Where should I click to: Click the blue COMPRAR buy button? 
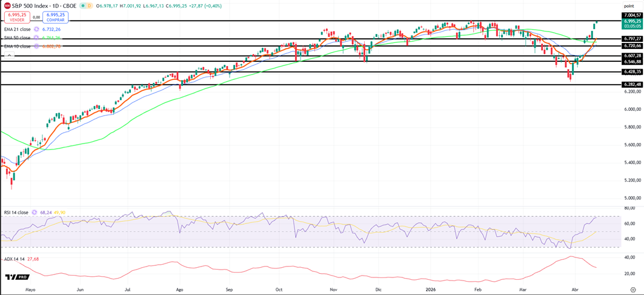(55, 17)
